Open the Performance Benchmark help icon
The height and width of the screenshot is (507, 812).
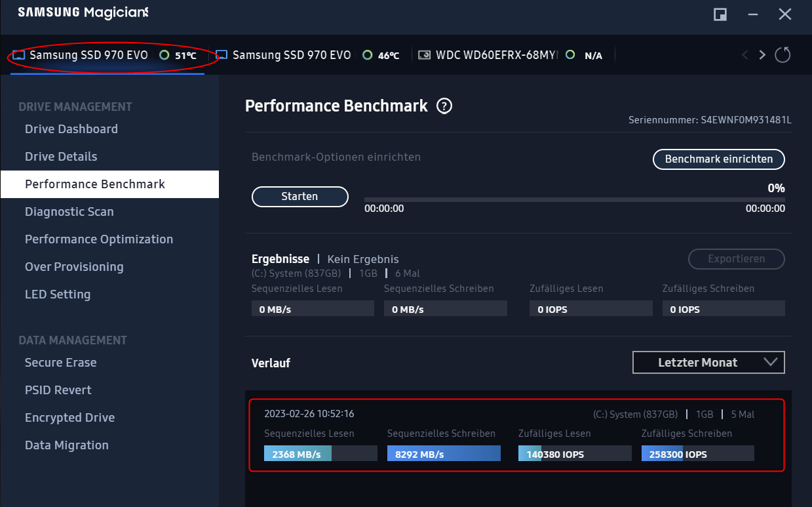444,106
